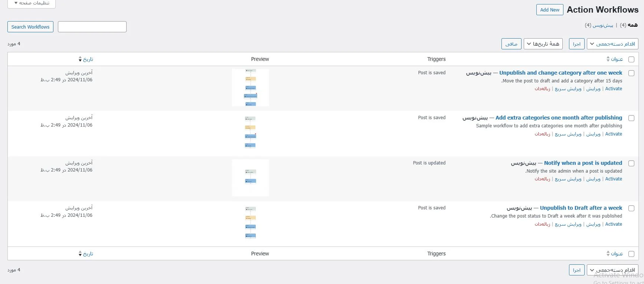Select the پیش‌نویس (4) filter view
Viewport: 644px width, 284px height.
tap(599, 25)
